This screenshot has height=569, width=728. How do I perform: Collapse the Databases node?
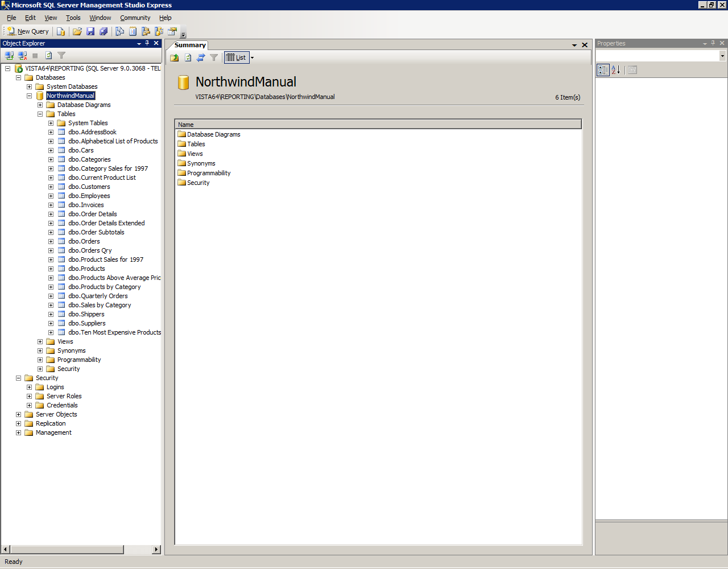tap(18, 77)
